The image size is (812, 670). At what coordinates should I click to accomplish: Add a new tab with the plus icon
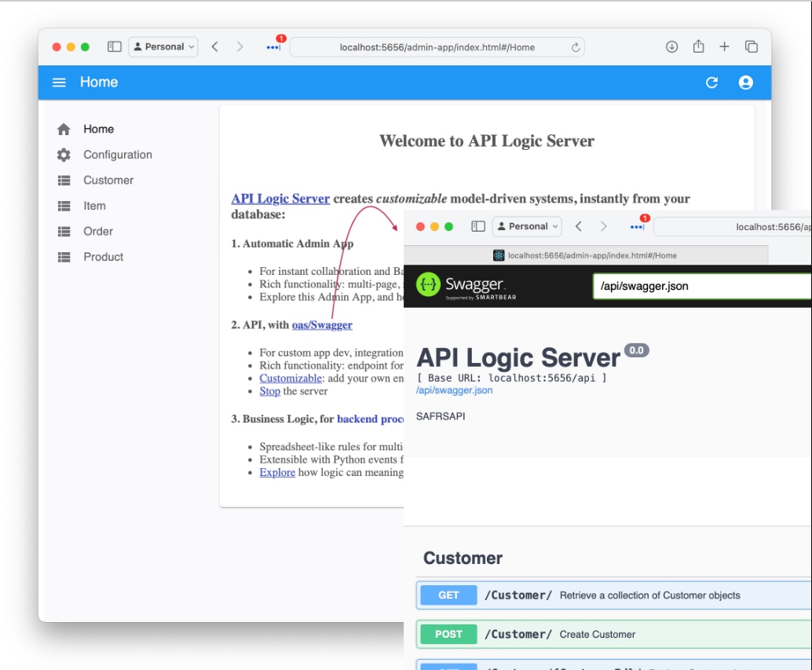coord(724,47)
